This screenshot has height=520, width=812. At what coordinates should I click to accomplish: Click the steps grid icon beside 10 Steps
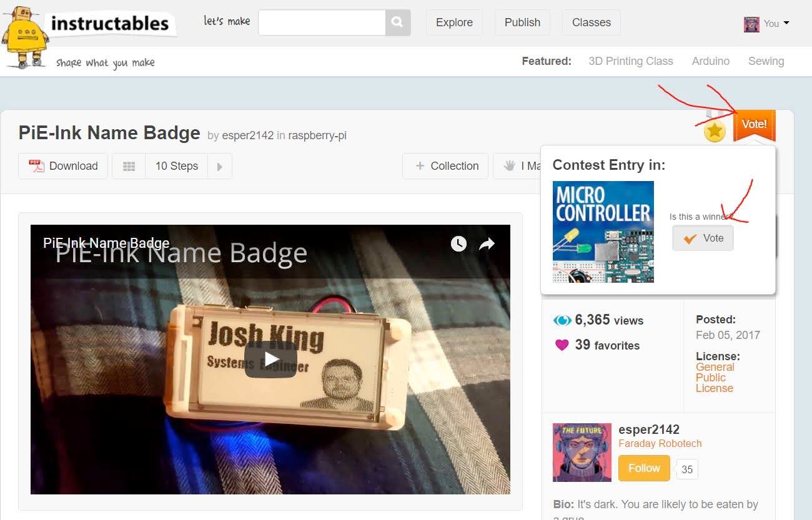(129, 165)
